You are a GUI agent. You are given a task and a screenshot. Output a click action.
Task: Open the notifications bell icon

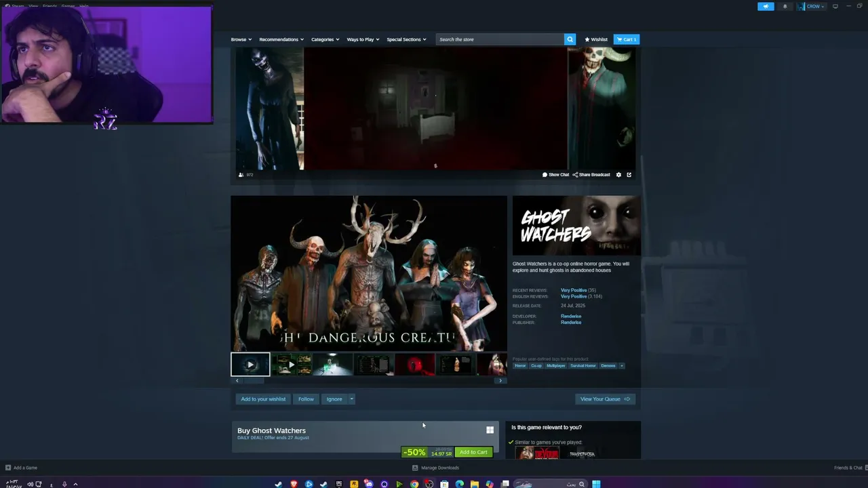click(785, 6)
